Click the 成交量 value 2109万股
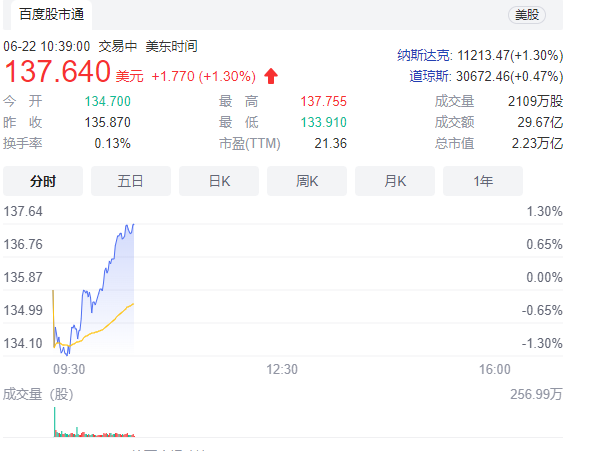The image size is (593, 451). (x=535, y=101)
